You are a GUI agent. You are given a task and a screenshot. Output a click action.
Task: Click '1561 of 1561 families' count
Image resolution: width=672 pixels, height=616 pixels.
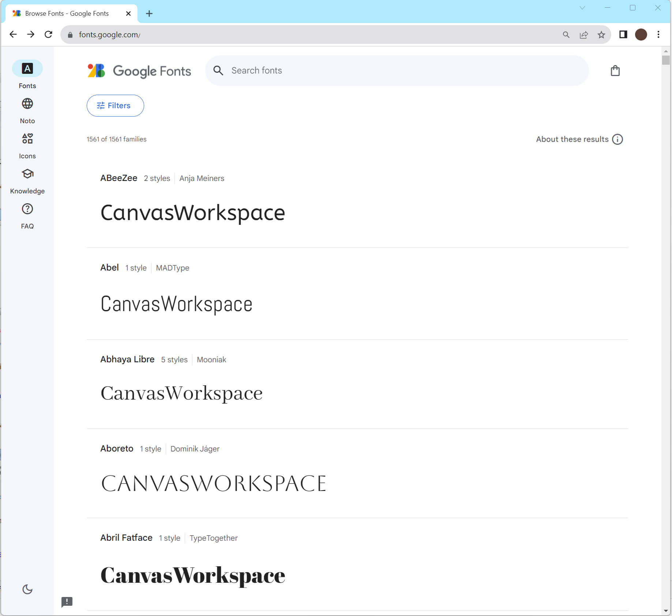point(116,139)
